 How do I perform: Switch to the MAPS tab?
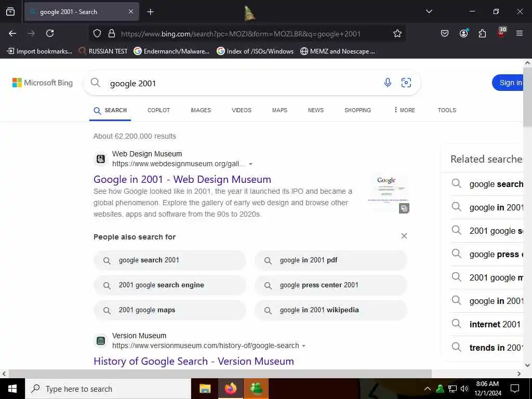pos(280,110)
